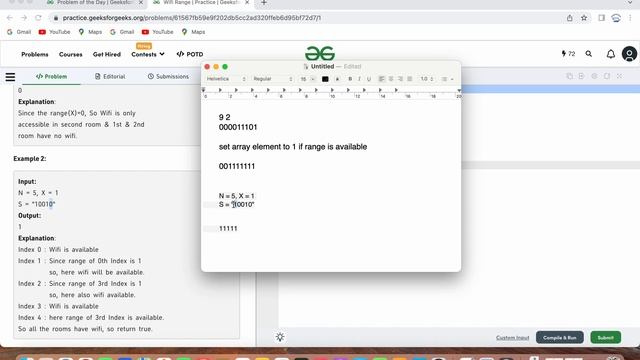Open Courses in the top navigation

pos(71,54)
